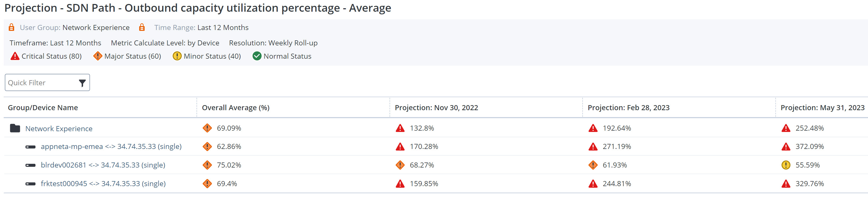Click the minor status icon beside 55.59%
The height and width of the screenshot is (197, 868).
coord(786,165)
